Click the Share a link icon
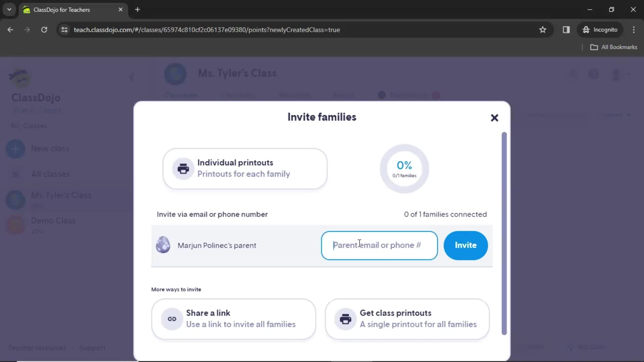Screen dimensions: 644x362 coord(172,319)
